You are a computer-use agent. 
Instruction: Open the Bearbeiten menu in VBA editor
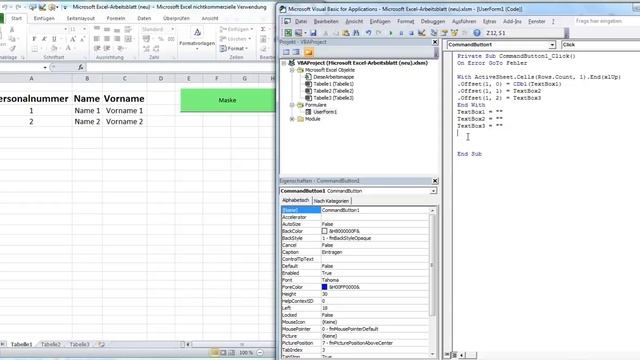coord(326,21)
